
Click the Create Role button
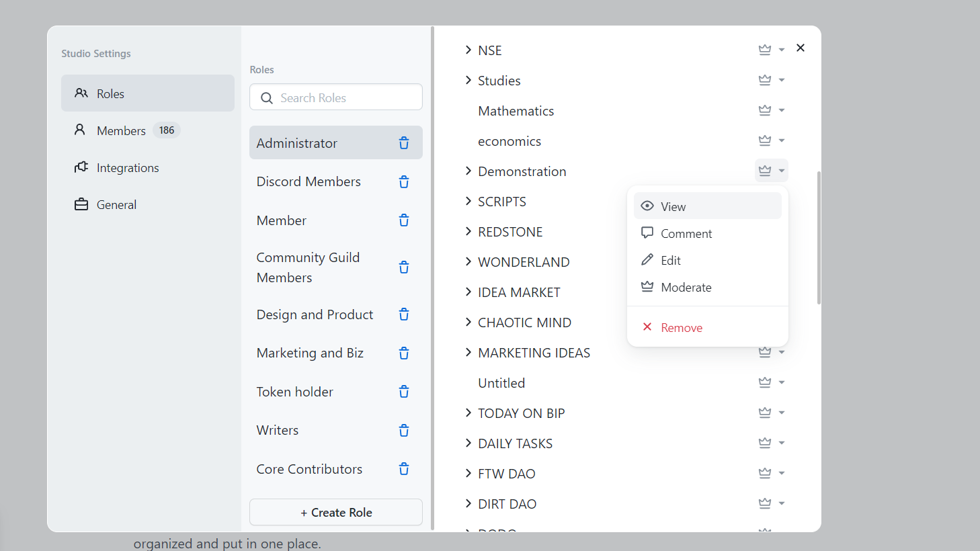coord(335,512)
